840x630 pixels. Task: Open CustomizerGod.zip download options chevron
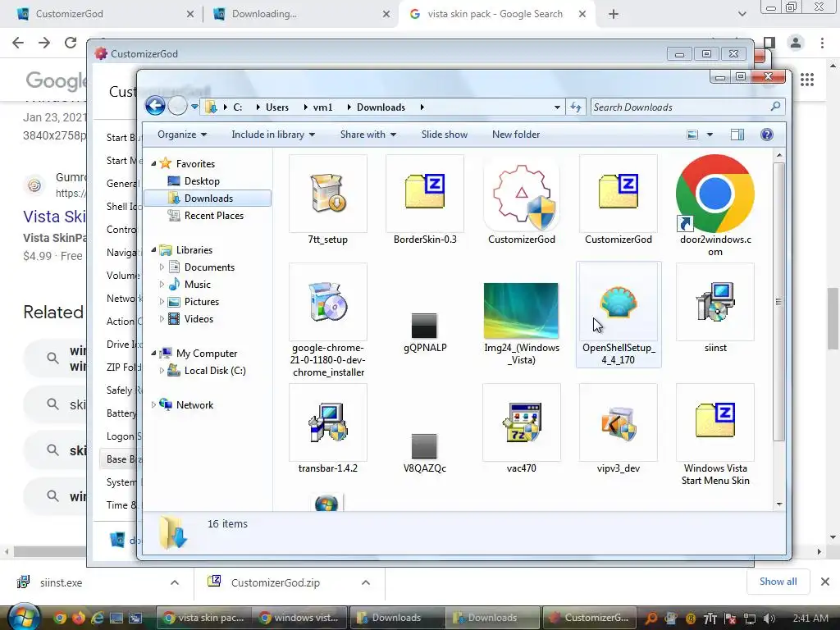(365, 582)
